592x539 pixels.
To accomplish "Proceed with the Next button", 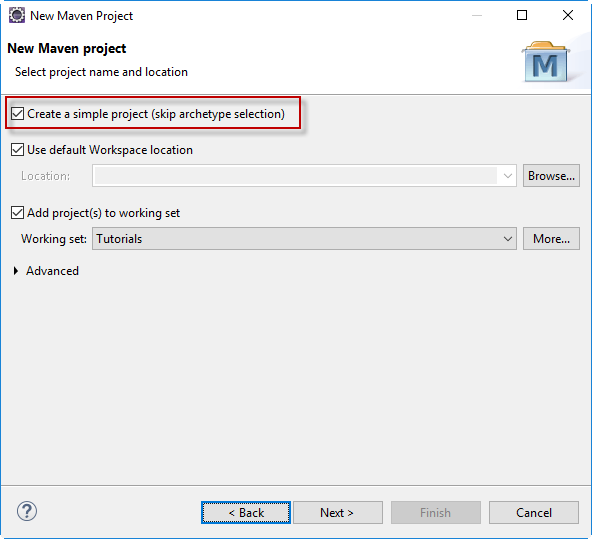I will 338,513.
